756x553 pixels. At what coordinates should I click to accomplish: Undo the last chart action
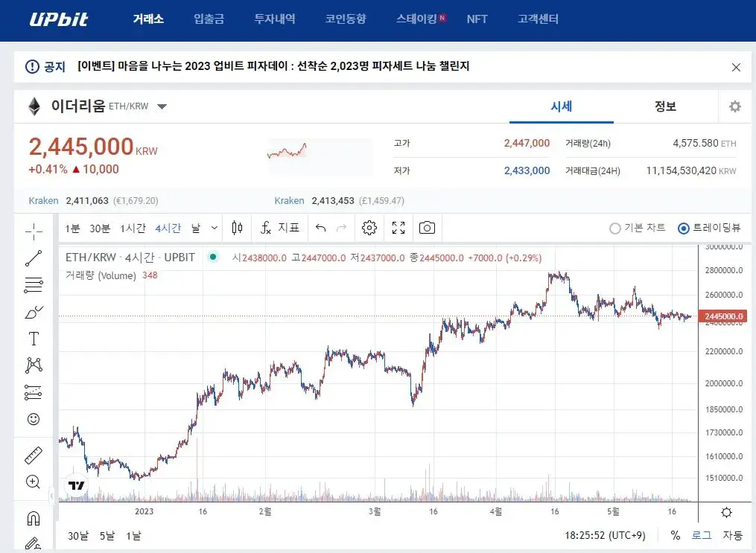(320, 228)
